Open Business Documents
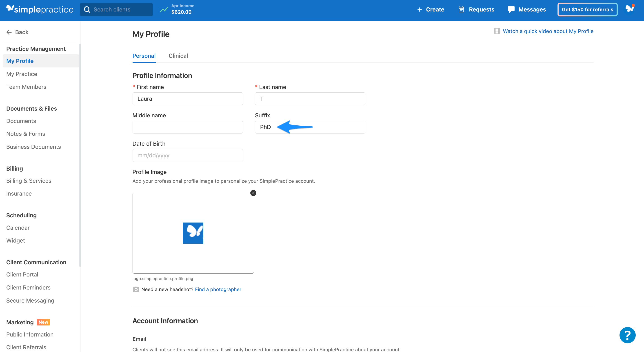This screenshot has height=352, width=644. point(33,147)
